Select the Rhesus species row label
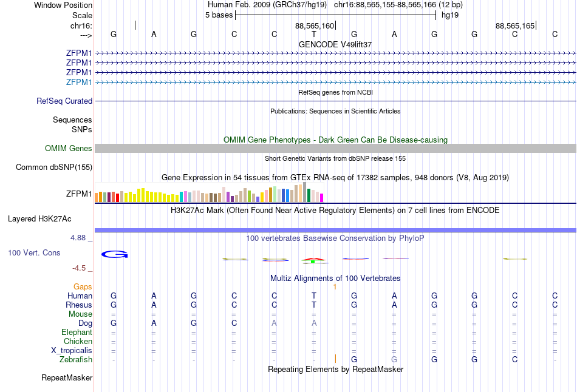This screenshot has width=577, height=392. click(x=79, y=305)
